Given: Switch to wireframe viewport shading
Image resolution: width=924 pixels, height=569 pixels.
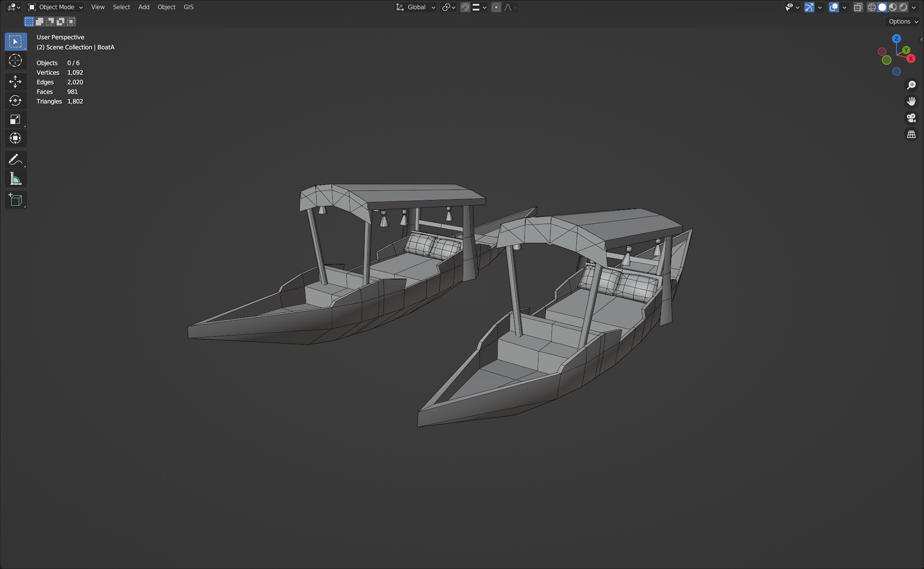Looking at the screenshot, I should click(x=872, y=7).
